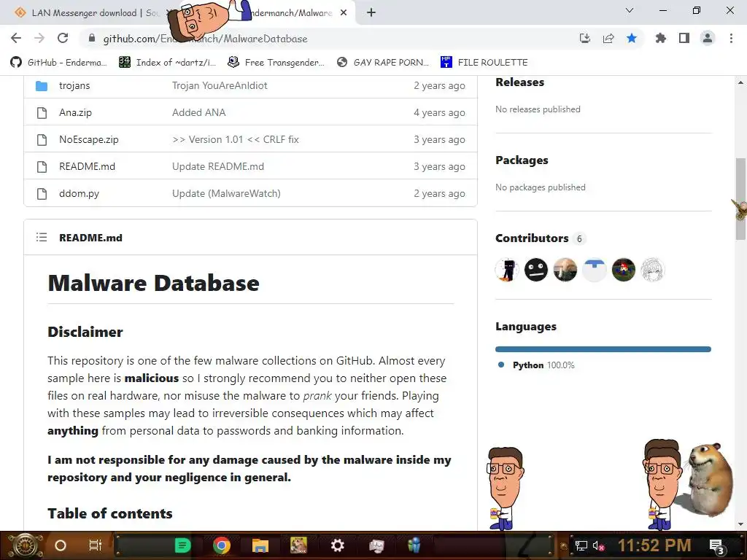Click the page scrollbar thumb

[x=740, y=199]
